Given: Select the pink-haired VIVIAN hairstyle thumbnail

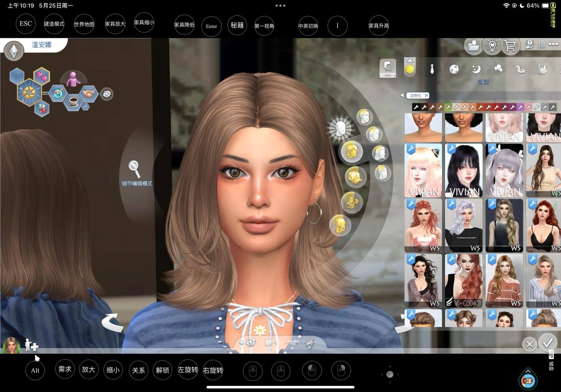Looking at the screenshot, I should (423, 170).
